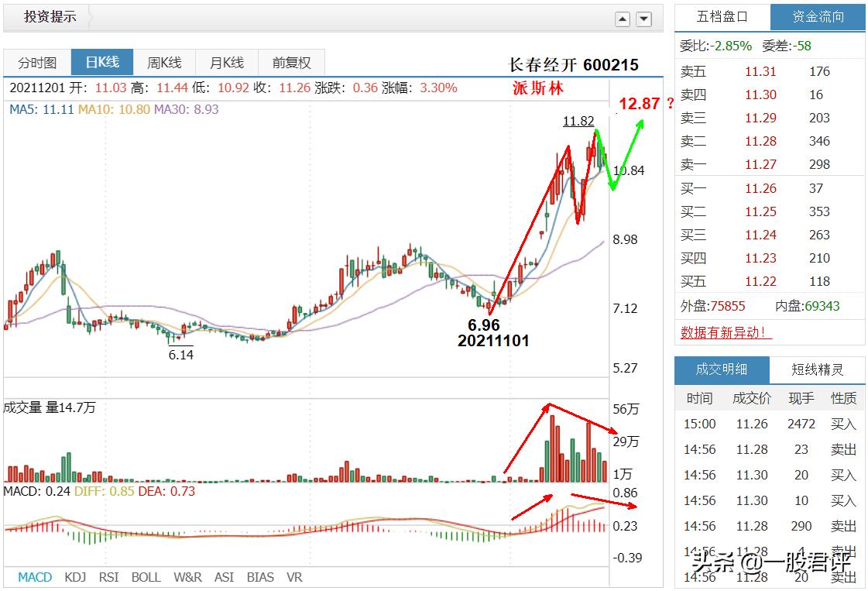Click the down arrow on 投资提示 banner
The width and height of the screenshot is (868, 591).
tap(644, 18)
